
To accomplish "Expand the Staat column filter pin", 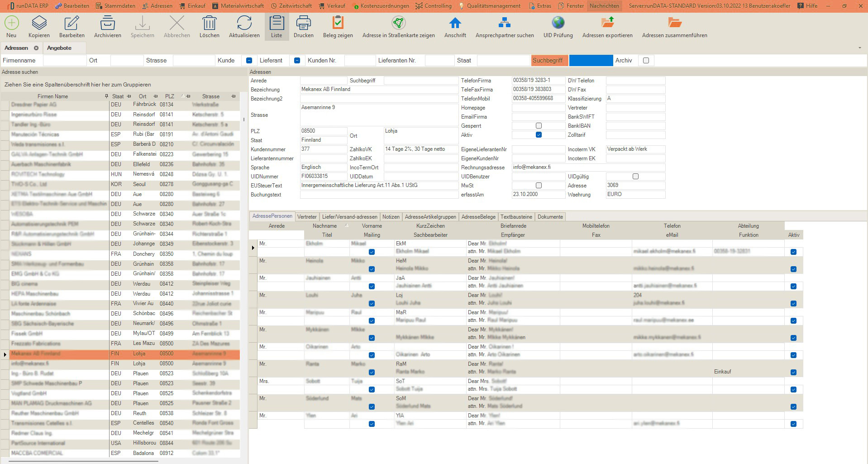I will point(129,96).
